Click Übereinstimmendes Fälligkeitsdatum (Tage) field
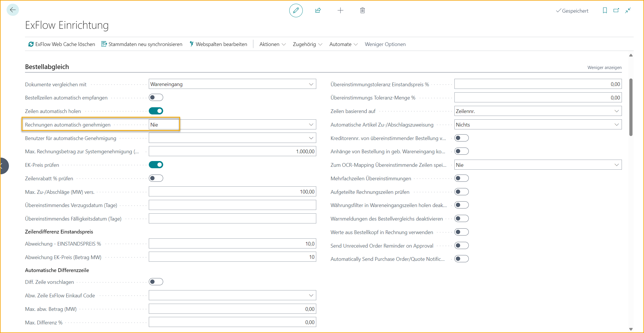This screenshot has width=644, height=333. [232, 219]
